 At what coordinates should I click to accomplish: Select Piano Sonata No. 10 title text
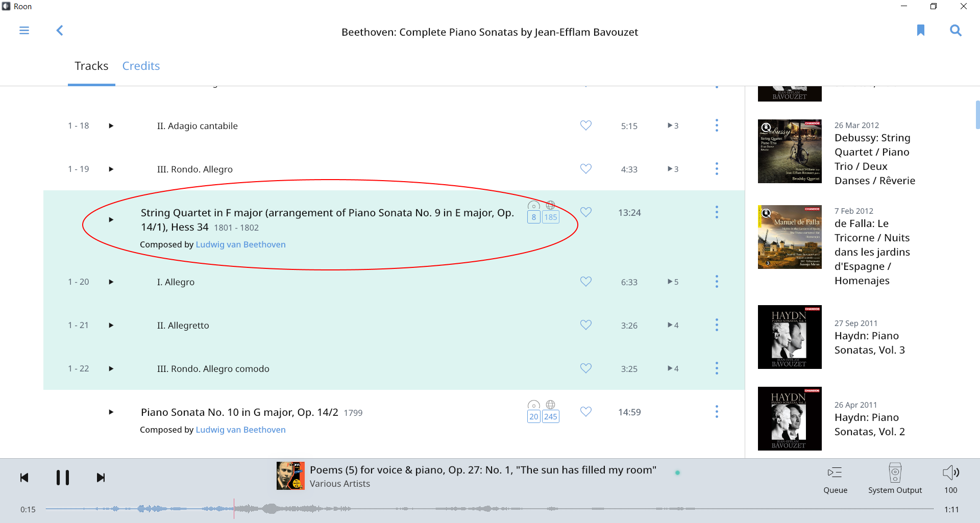coord(239,412)
